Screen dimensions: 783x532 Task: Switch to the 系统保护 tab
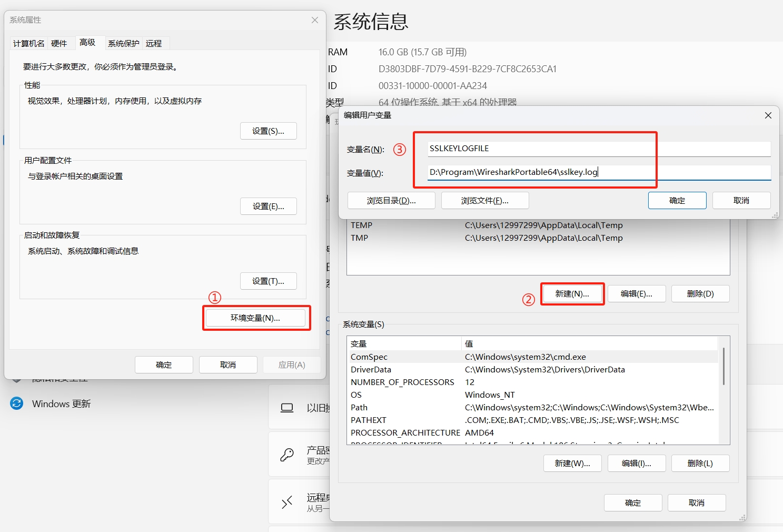point(123,43)
